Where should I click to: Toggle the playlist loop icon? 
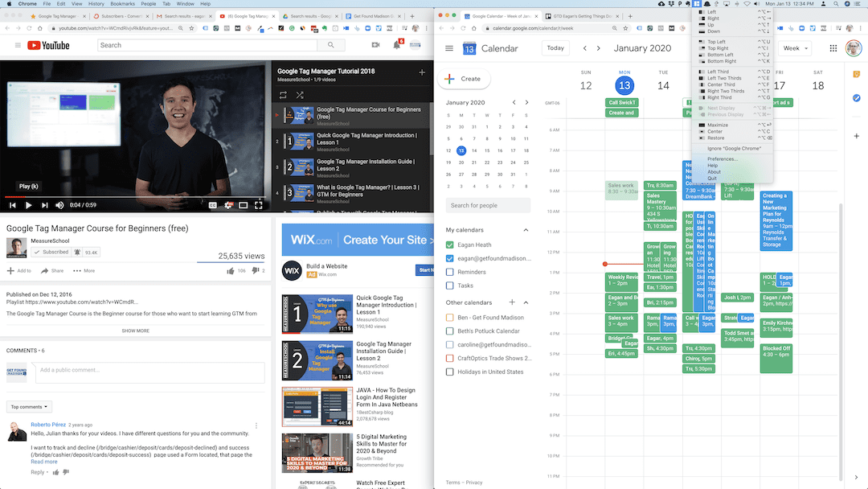(283, 95)
